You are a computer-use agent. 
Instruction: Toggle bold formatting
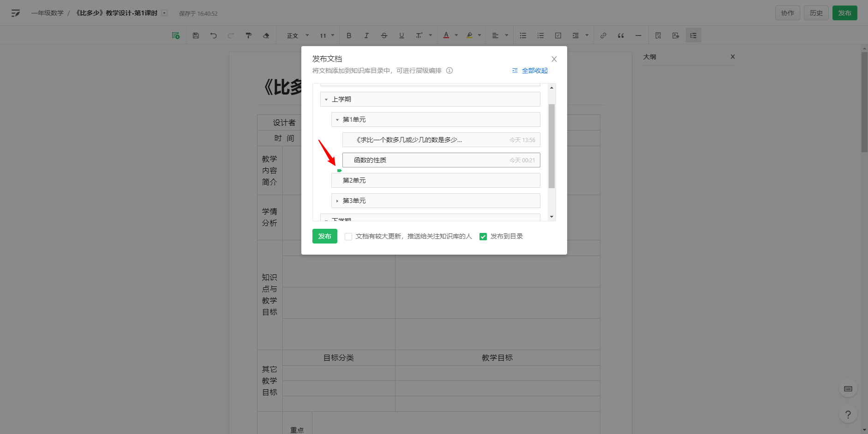click(349, 36)
